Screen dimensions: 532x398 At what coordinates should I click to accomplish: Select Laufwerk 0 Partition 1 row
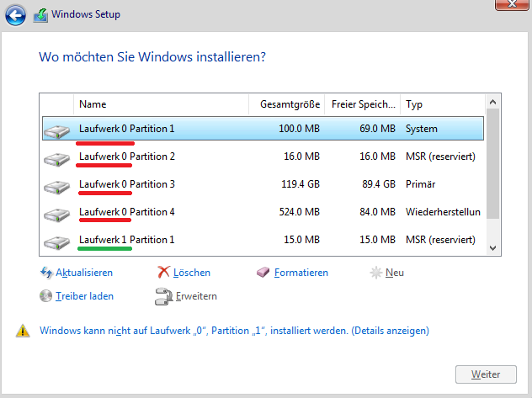(263, 129)
